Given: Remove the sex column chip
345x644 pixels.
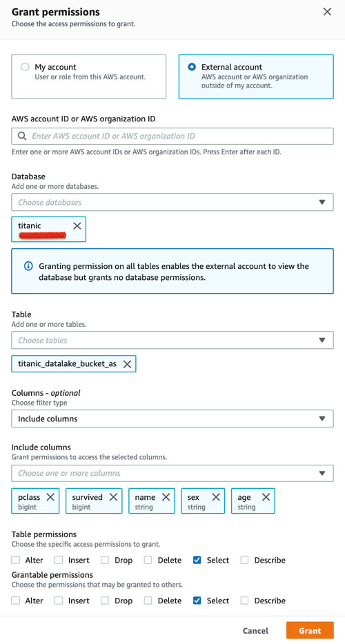Looking at the screenshot, I should [215, 497].
